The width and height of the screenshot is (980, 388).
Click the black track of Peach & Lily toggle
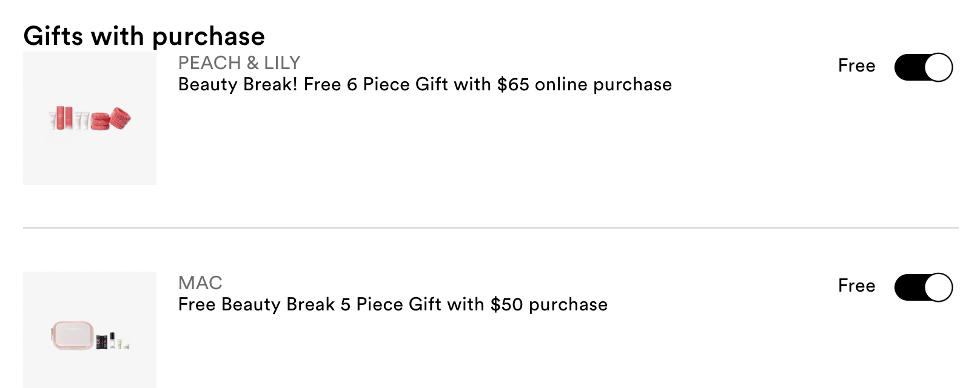pyautogui.click(x=909, y=67)
